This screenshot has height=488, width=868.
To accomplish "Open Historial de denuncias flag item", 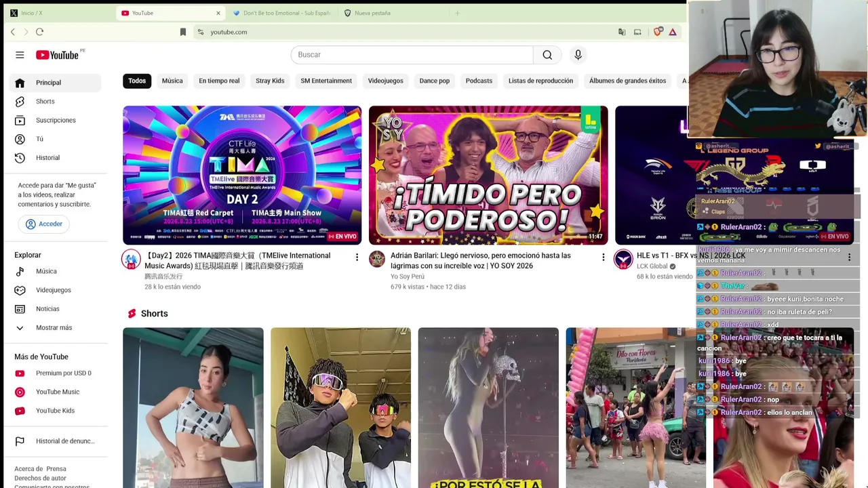I will (54, 441).
